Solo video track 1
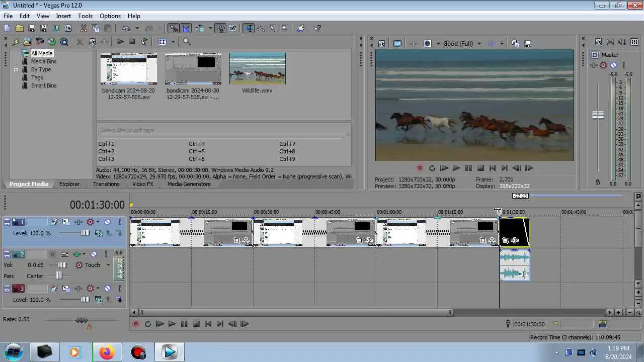Screen dimensions: 644x362 120,222
